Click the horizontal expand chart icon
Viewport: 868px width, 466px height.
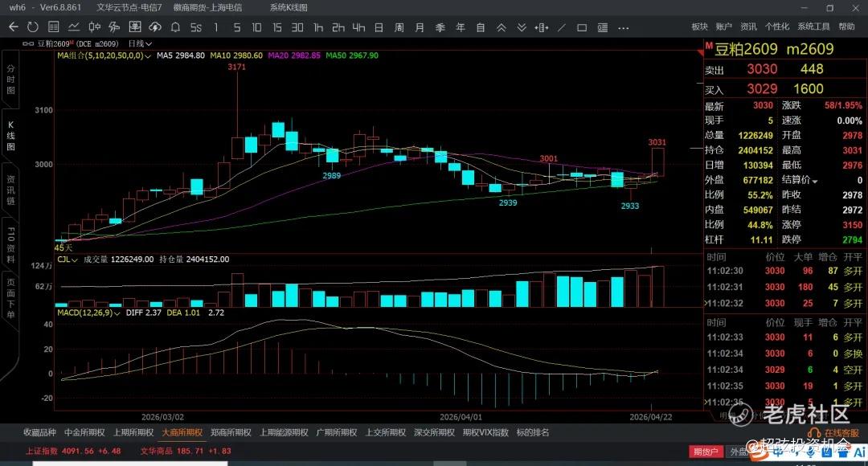pos(542,27)
